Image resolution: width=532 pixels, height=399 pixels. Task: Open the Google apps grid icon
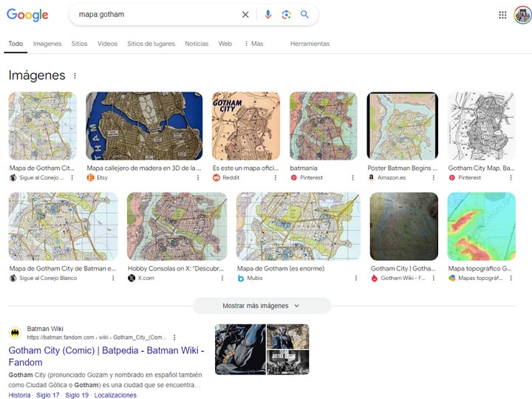[x=502, y=15]
